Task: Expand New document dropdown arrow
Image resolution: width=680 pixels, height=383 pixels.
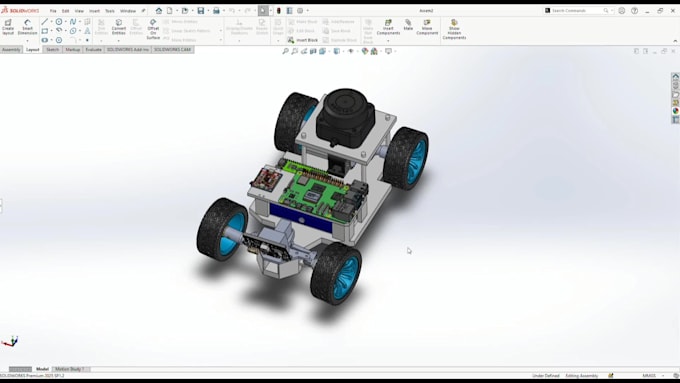Action: (177, 10)
